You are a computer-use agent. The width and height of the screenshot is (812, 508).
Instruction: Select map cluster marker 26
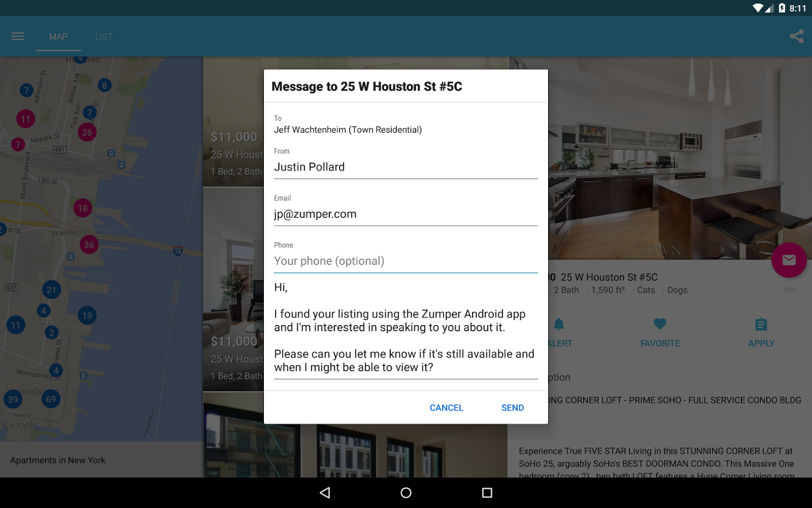click(87, 133)
